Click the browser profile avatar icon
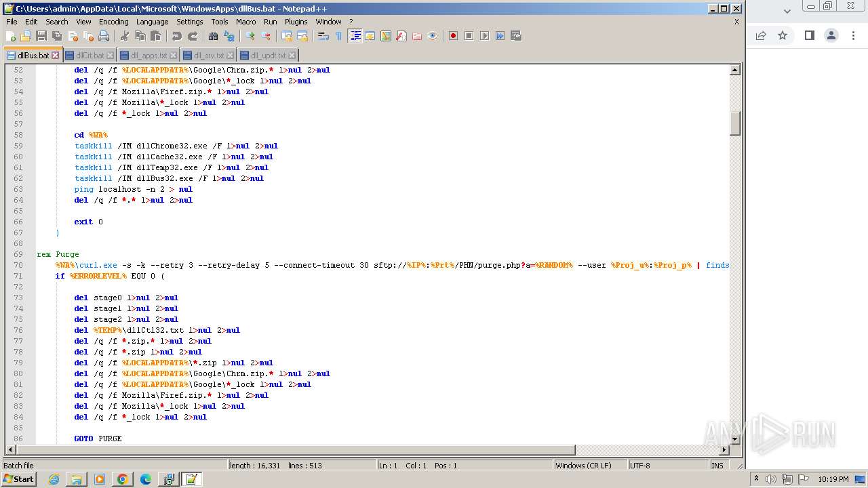 pyautogui.click(x=831, y=35)
